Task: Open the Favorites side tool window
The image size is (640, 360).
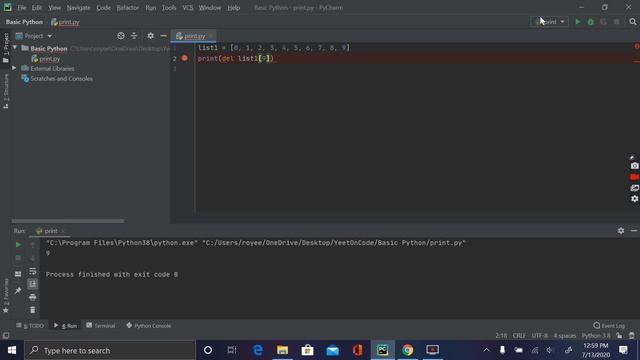Action: click(x=6, y=296)
